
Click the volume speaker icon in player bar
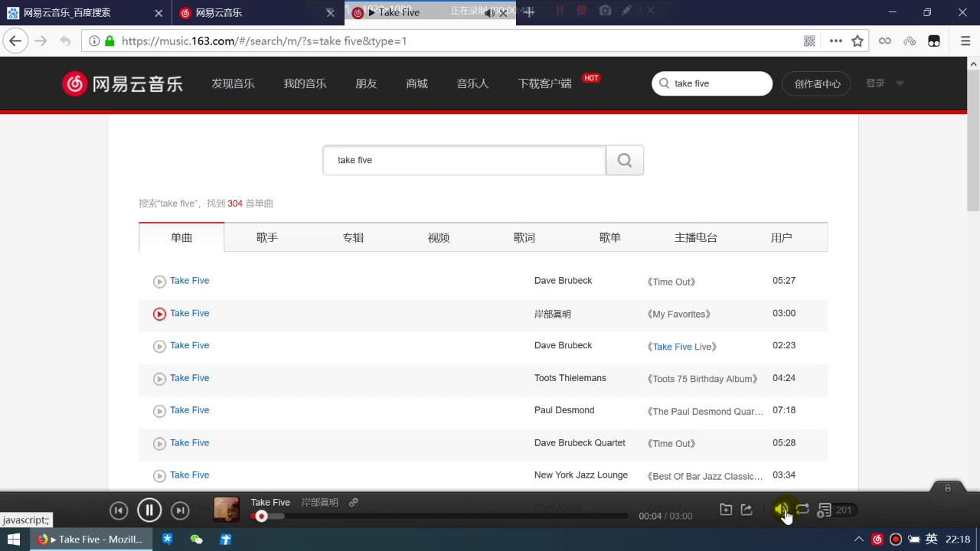(x=781, y=509)
